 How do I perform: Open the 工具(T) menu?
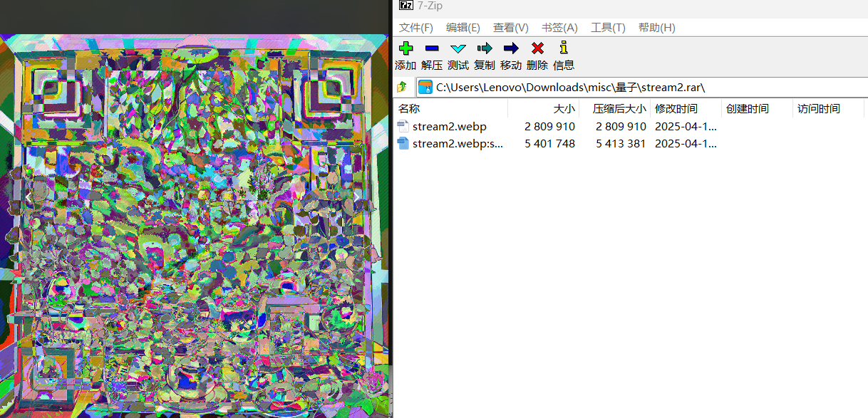point(608,28)
